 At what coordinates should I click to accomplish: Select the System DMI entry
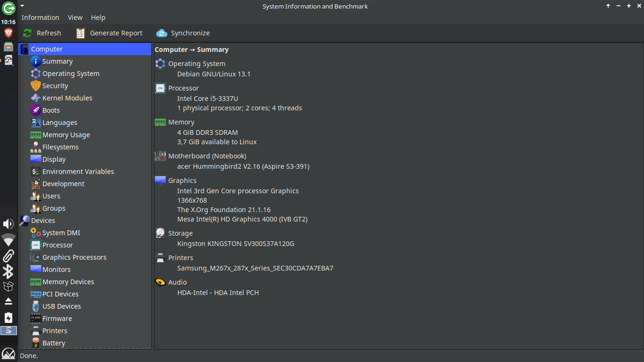pyautogui.click(x=61, y=233)
